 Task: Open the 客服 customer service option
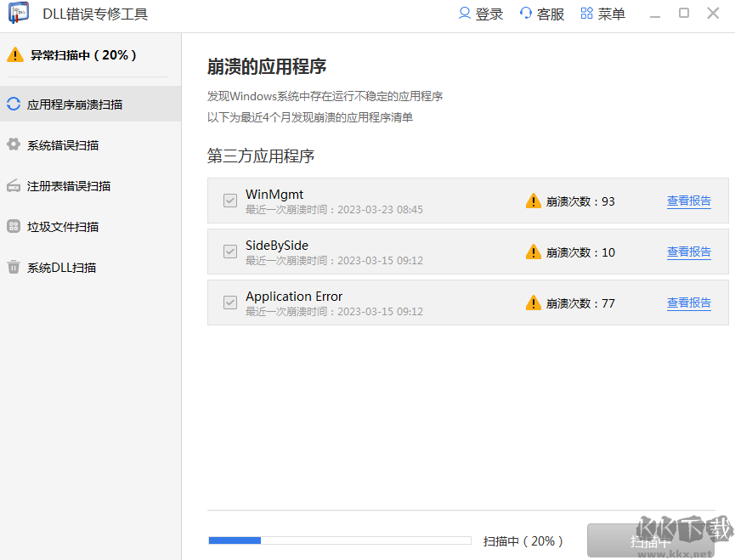click(x=542, y=14)
